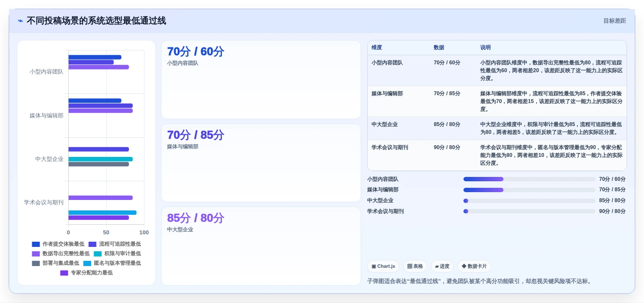
Task: Toggle 权限与审计最低 legend item
Action: coord(117,254)
